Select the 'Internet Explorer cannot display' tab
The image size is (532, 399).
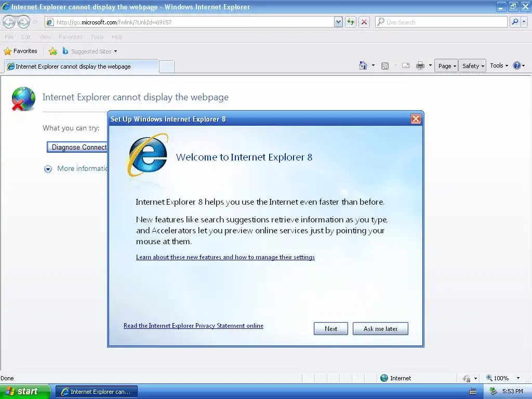pyautogui.click(x=82, y=66)
